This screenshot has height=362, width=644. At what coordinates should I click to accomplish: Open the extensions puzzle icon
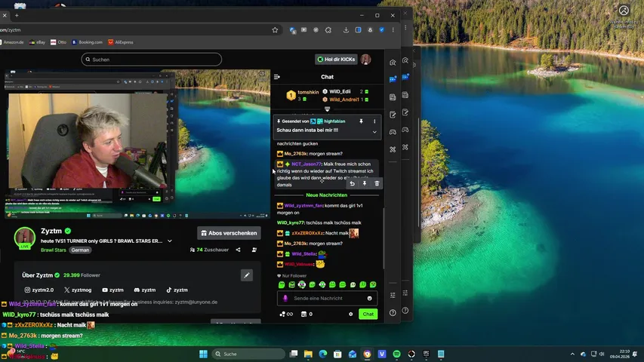(x=328, y=30)
